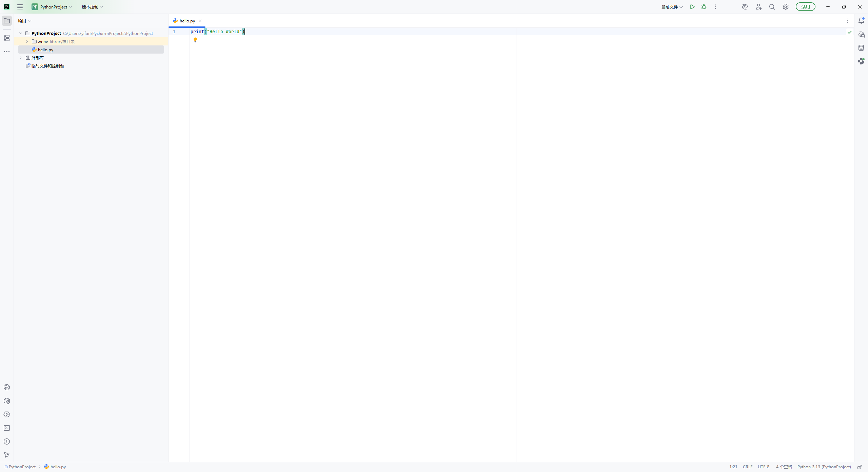Click the Debug bug icon
The height and width of the screenshot is (472, 868).
pyautogui.click(x=704, y=7)
